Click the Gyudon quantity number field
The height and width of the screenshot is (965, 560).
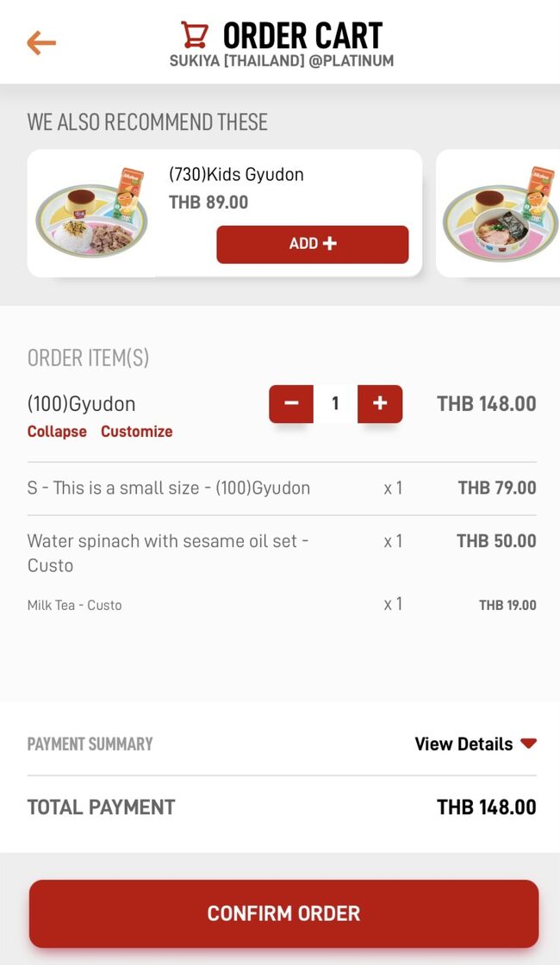coord(335,403)
